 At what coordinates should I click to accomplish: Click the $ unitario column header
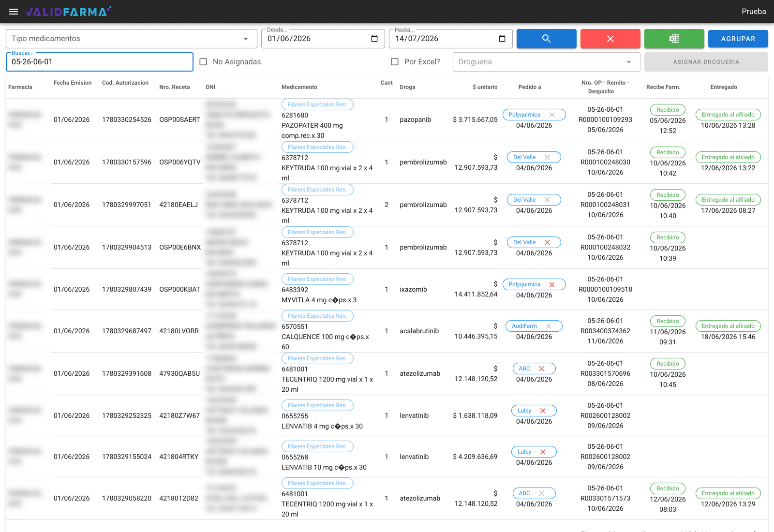[x=485, y=87]
